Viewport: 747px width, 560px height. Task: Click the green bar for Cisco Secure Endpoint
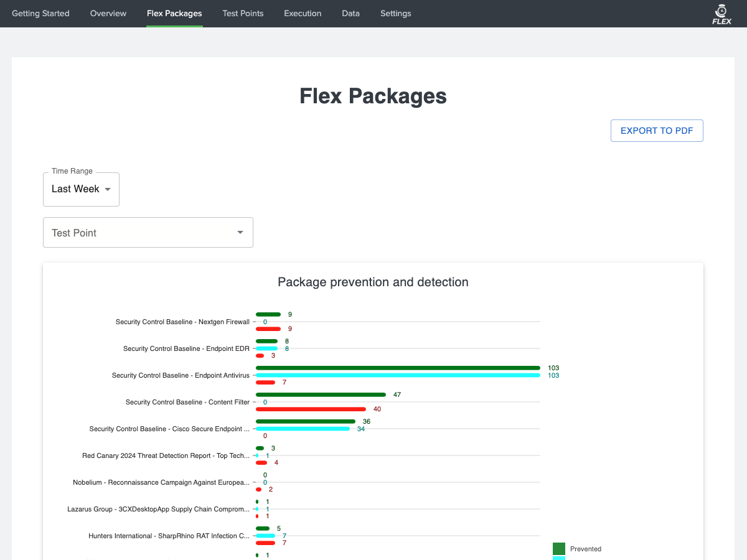(x=306, y=421)
